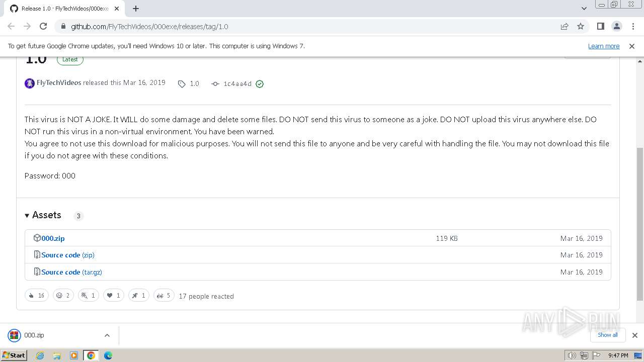This screenshot has height=362, width=644.
Task: Toggle the laugh reaction with 2
Action: [x=63, y=296]
